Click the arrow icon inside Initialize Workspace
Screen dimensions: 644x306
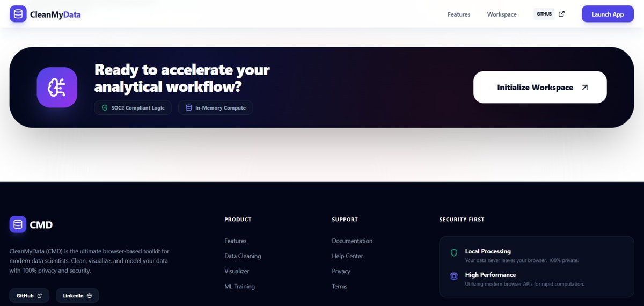coord(584,87)
